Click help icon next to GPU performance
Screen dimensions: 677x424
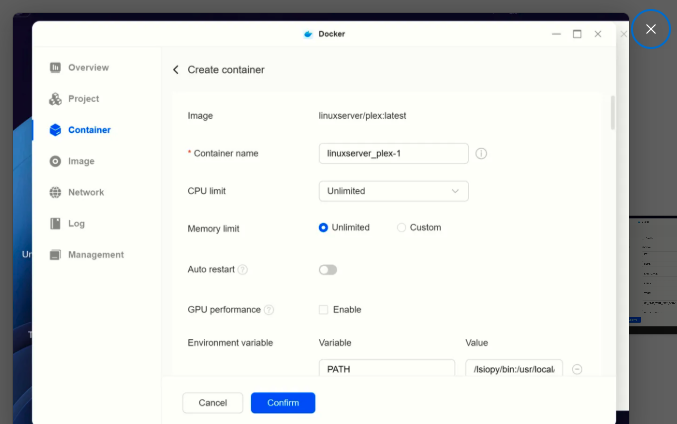click(x=269, y=310)
